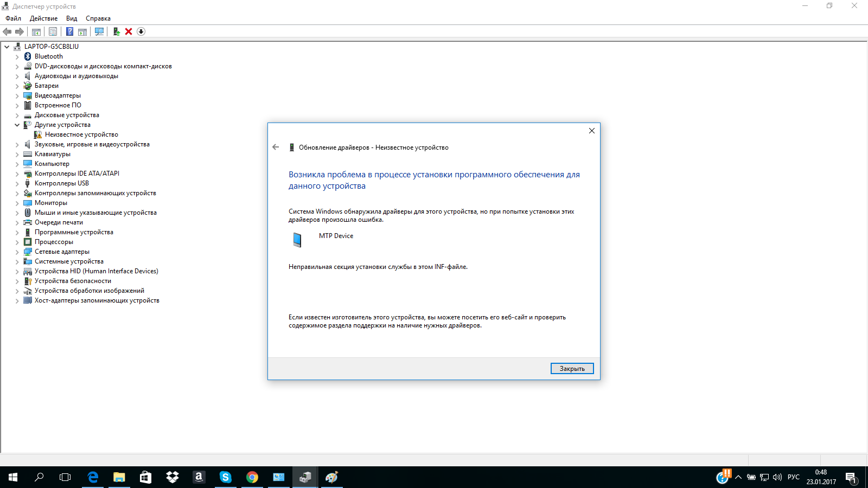The image size is (868, 488).
Task: Expand the Bluetooth device category
Action: 17,57
